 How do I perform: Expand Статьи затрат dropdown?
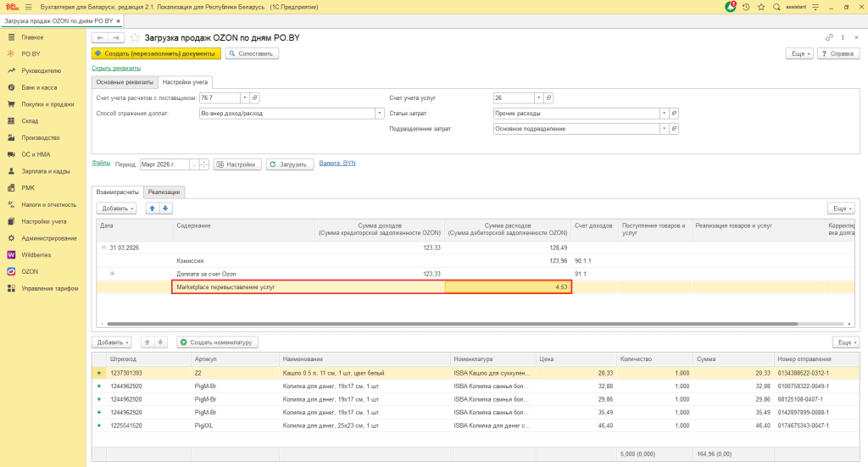pyautogui.click(x=664, y=114)
